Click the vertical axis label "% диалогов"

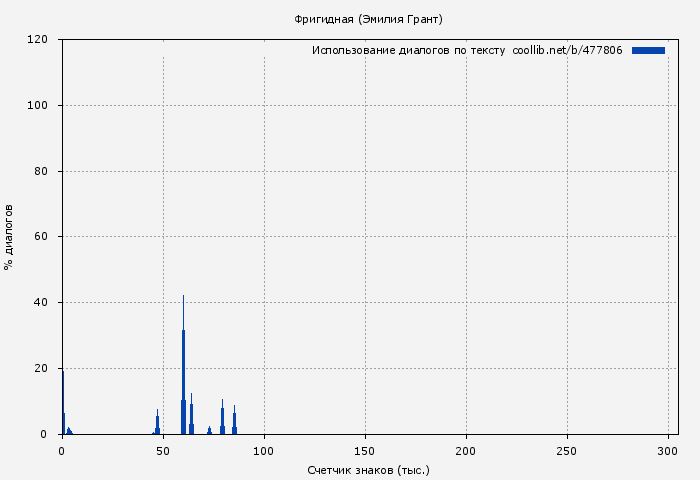[9, 237]
